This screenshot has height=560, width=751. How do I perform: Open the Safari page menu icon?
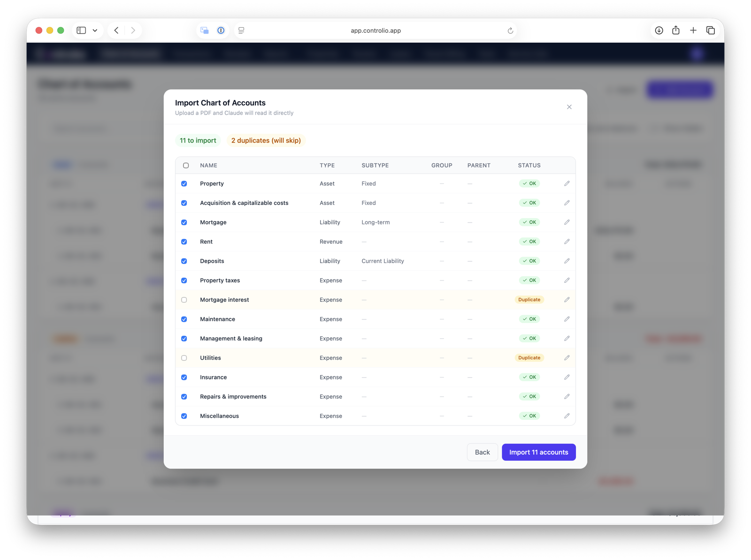click(241, 30)
